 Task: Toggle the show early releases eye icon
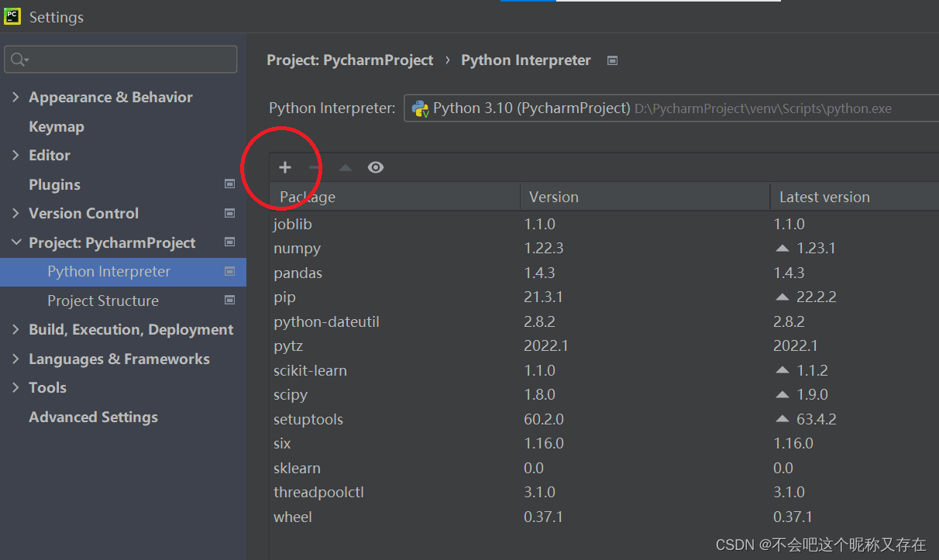coord(376,167)
